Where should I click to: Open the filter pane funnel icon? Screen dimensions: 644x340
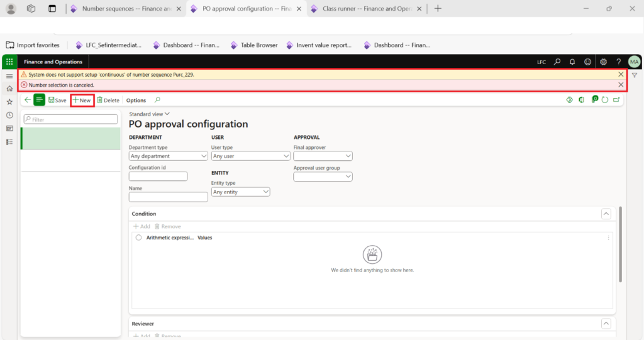click(635, 75)
